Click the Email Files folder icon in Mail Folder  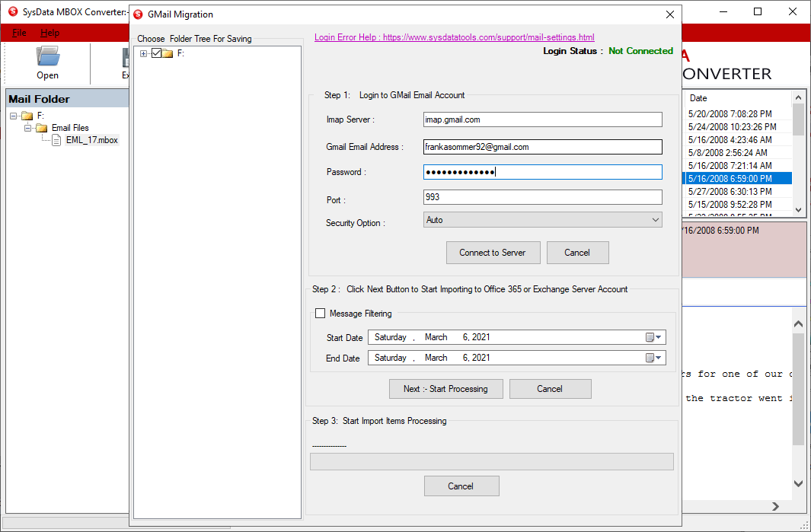42,128
